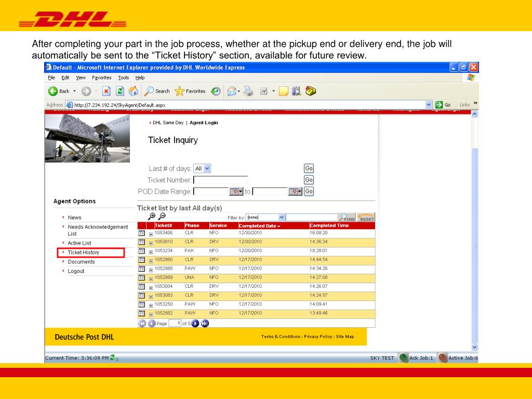The image size is (532, 399).
Task: Click the RESET filter button
Action: click(366, 218)
